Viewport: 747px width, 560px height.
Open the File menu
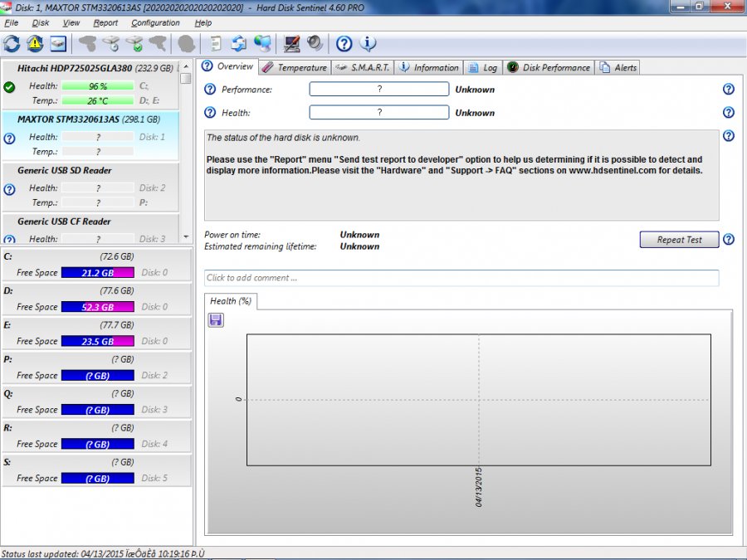tap(11, 23)
